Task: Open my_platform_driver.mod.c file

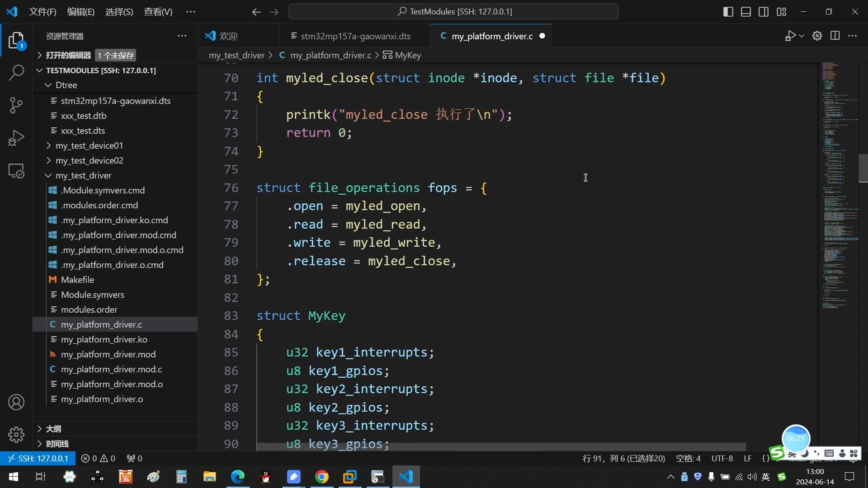Action: (115, 369)
